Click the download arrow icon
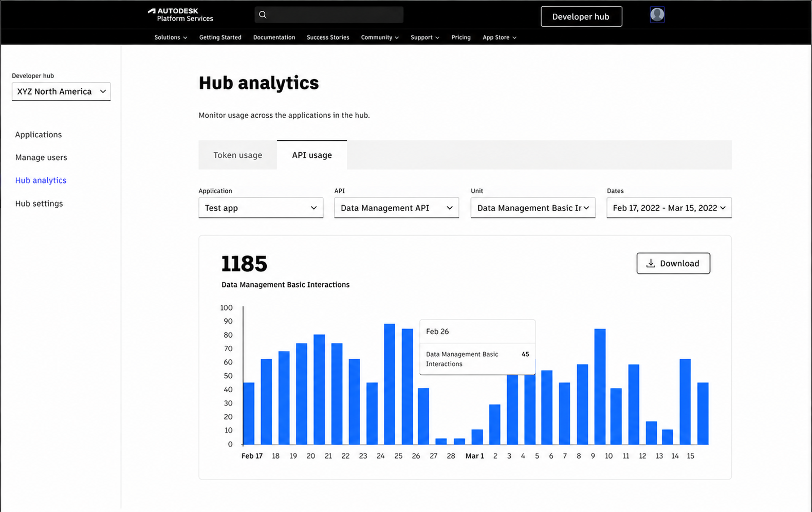 click(650, 263)
